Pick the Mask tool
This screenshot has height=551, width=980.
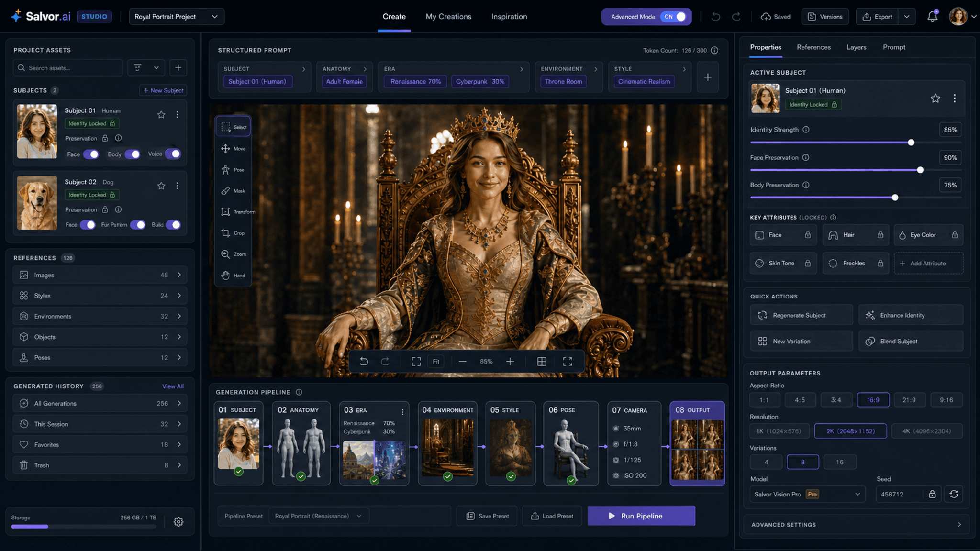(x=233, y=191)
